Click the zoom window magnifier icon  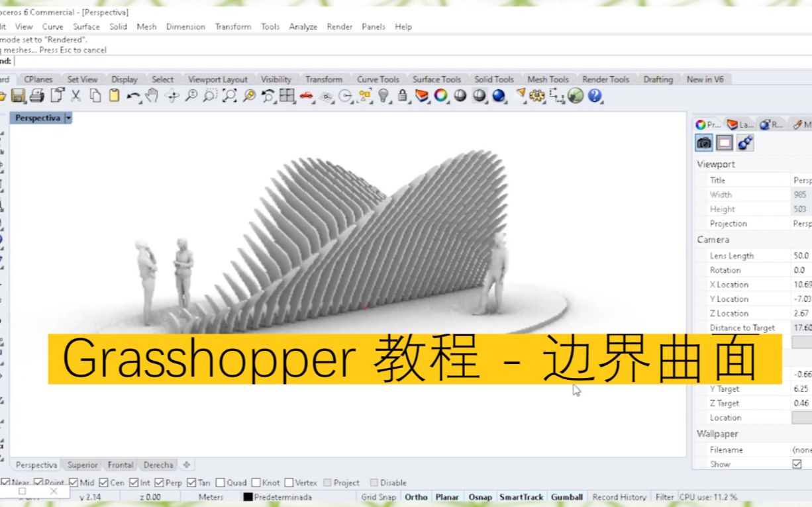click(209, 96)
